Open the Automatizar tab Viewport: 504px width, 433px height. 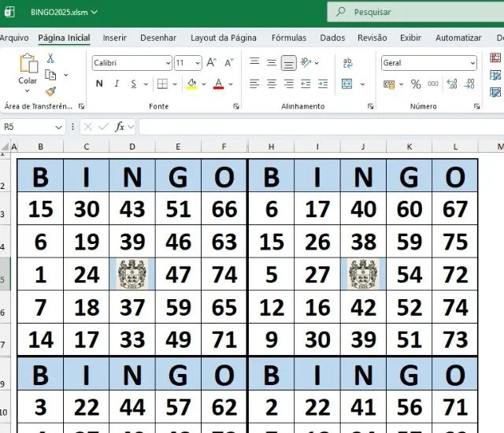click(458, 38)
